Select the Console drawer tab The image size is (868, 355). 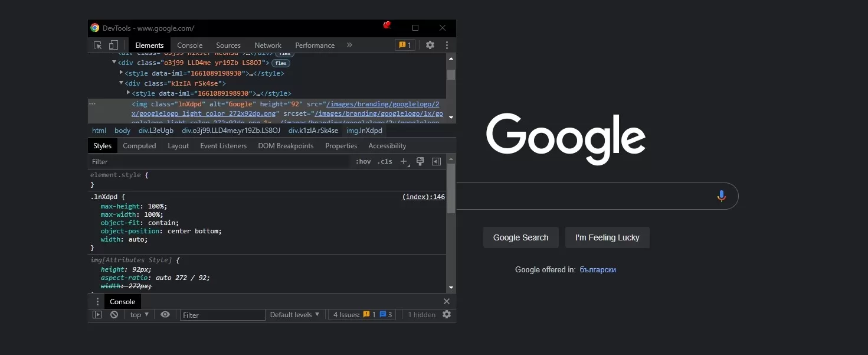[123, 301]
